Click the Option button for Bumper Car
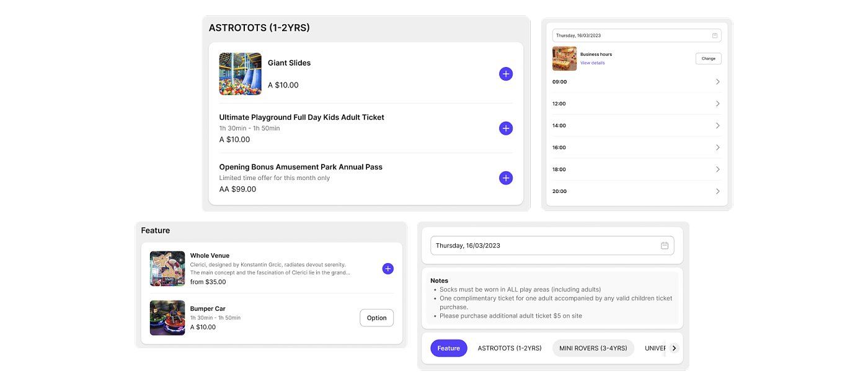 point(377,318)
